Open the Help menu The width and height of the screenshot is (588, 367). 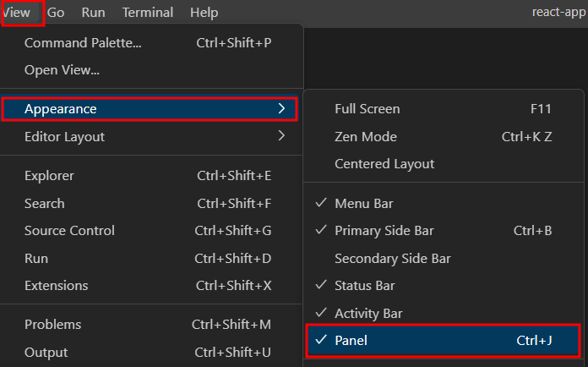[204, 13]
